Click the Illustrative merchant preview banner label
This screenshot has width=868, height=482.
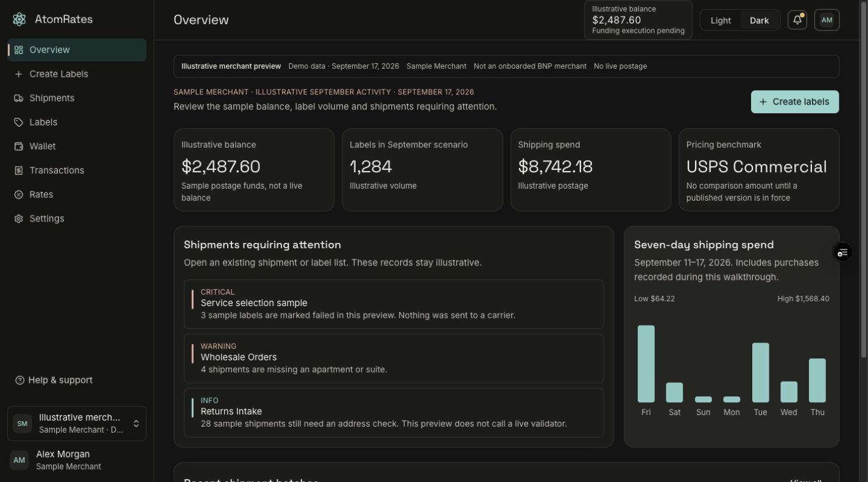pyautogui.click(x=231, y=66)
